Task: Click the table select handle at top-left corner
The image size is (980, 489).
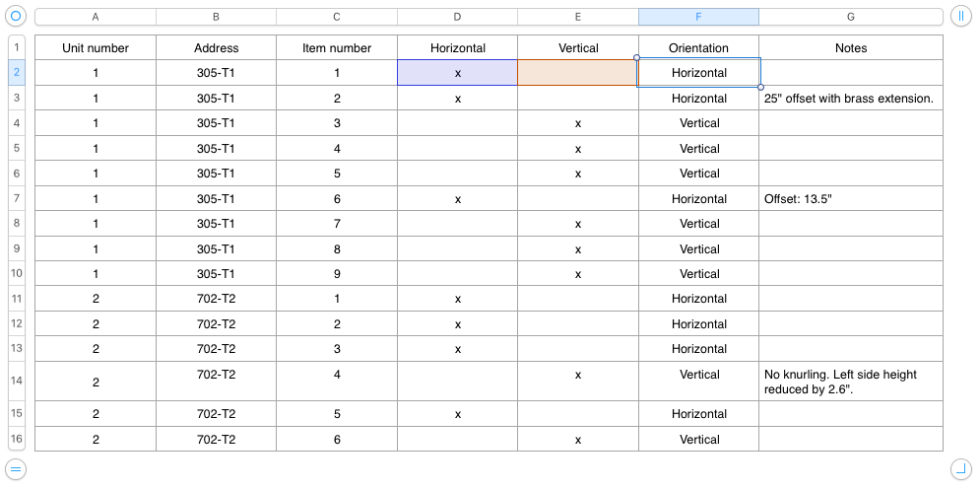Action: [16, 17]
